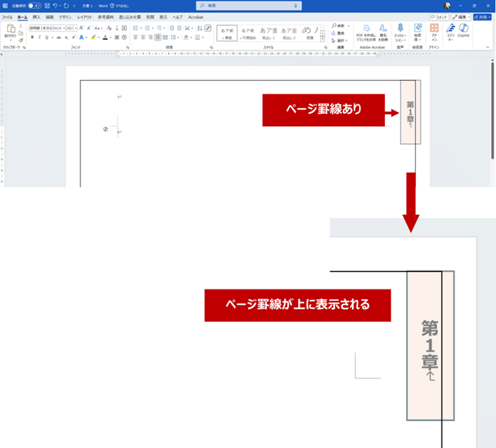Toggle justify paragraph alignment
496x448 pixels.
pyautogui.click(x=157, y=37)
